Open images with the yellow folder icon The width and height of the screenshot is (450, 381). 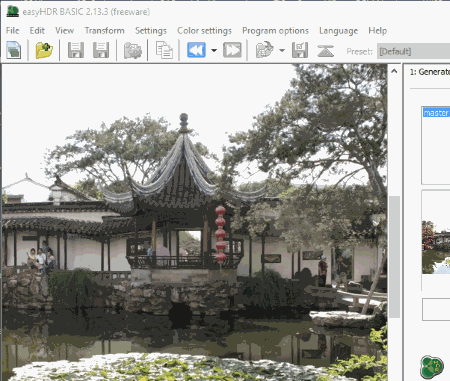click(44, 50)
